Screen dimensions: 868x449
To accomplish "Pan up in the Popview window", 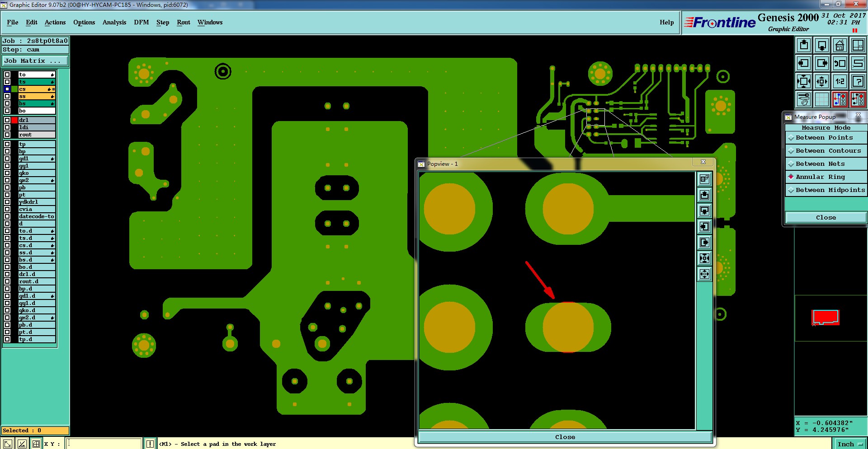I will (x=704, y=195).
